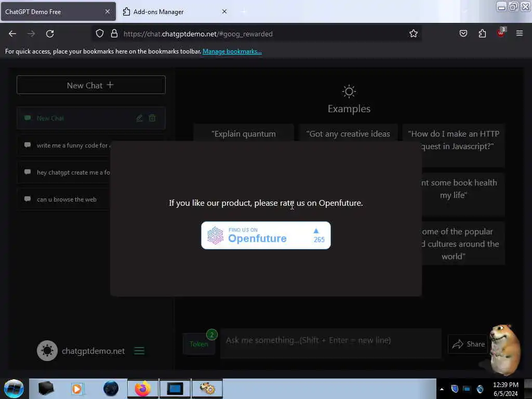Delete the New Chat conversation via trash icon
The height and width of the screenshot is (399, 532).
[x=152, y=118]
